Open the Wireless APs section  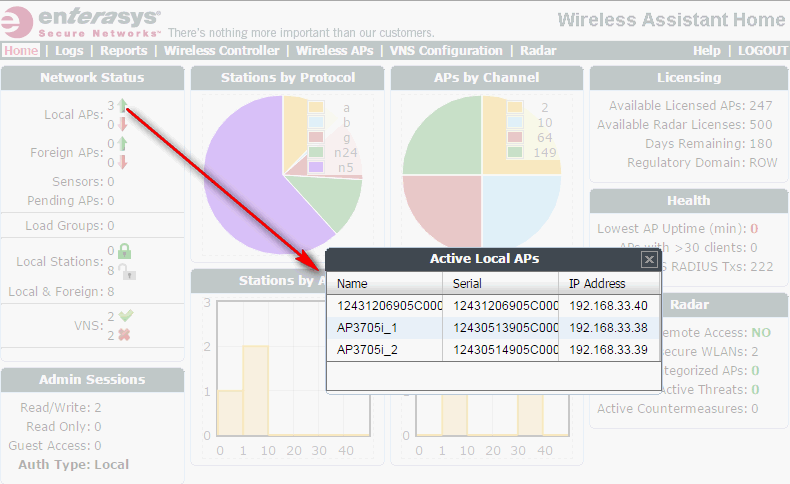coord(335,50)
